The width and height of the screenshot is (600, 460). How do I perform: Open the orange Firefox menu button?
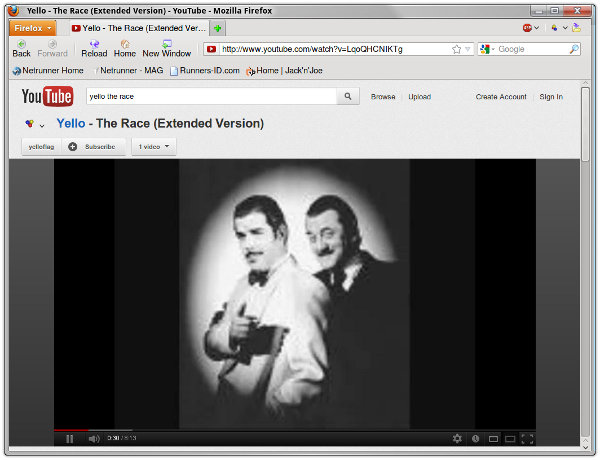point(33,28)
